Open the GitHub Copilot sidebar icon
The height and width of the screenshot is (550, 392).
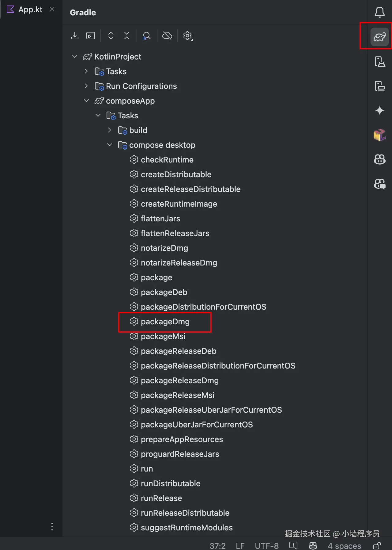coord(379,159)
